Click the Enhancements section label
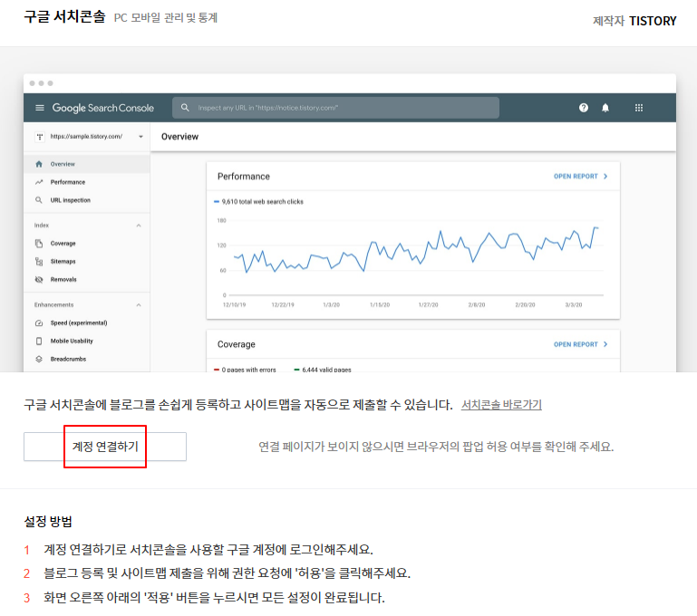The width and height of the screenshot is (697, 616). 53,305
